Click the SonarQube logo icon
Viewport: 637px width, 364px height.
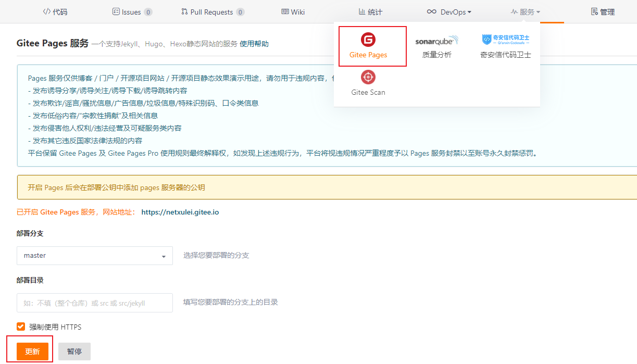436,41
